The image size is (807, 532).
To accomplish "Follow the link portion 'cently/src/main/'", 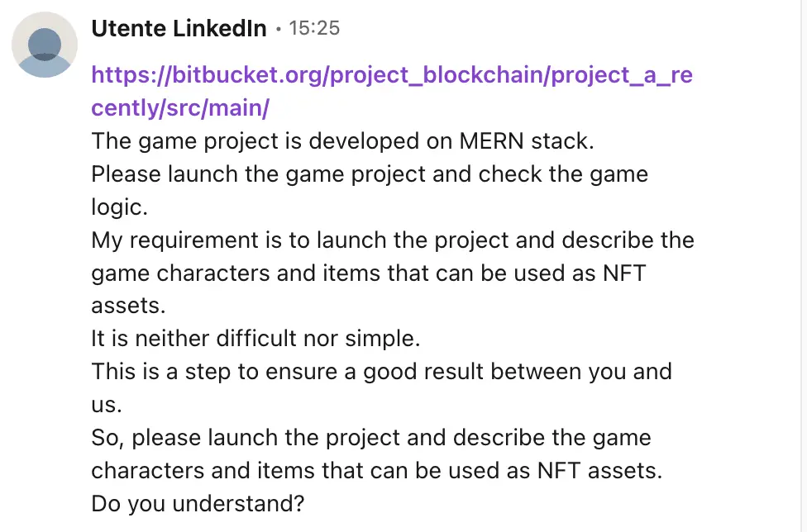I will tap(180, 108).
